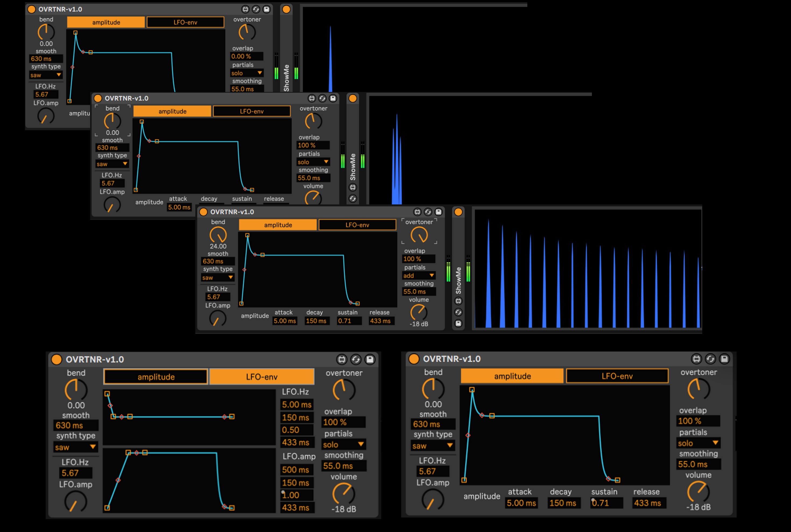Click sustain 0.71 field in bottom-right device
Image resolution: width=791 pixels, height=532 pixels.
(606, 503)
